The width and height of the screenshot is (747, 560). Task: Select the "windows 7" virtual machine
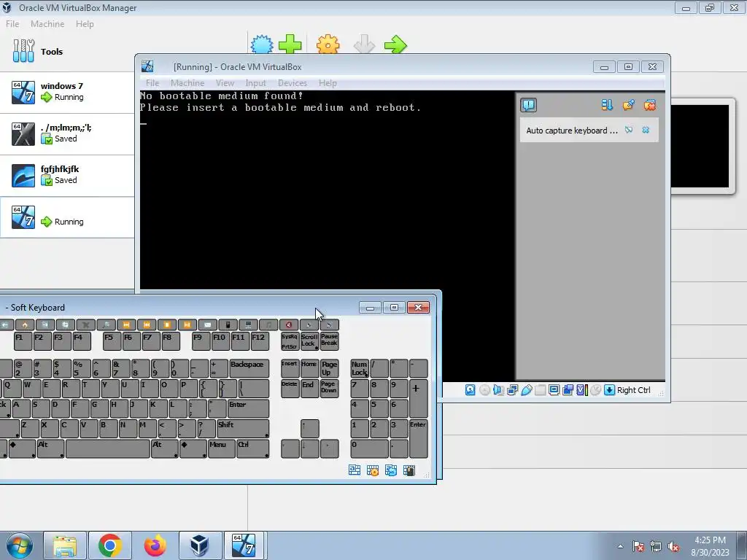pos(67,93)
